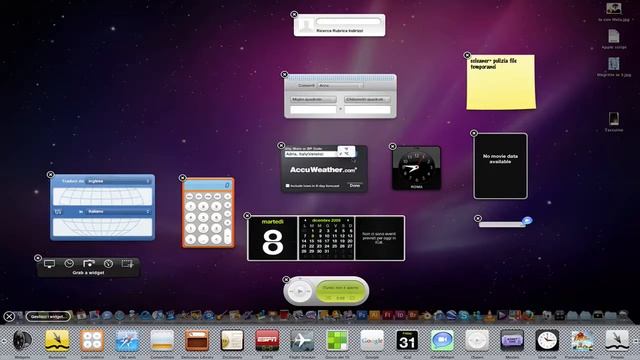The width and height of the screenshot is (640, 360).
Task: Click Done in the AccuWeather widget
Action: [x=355, y=185]
